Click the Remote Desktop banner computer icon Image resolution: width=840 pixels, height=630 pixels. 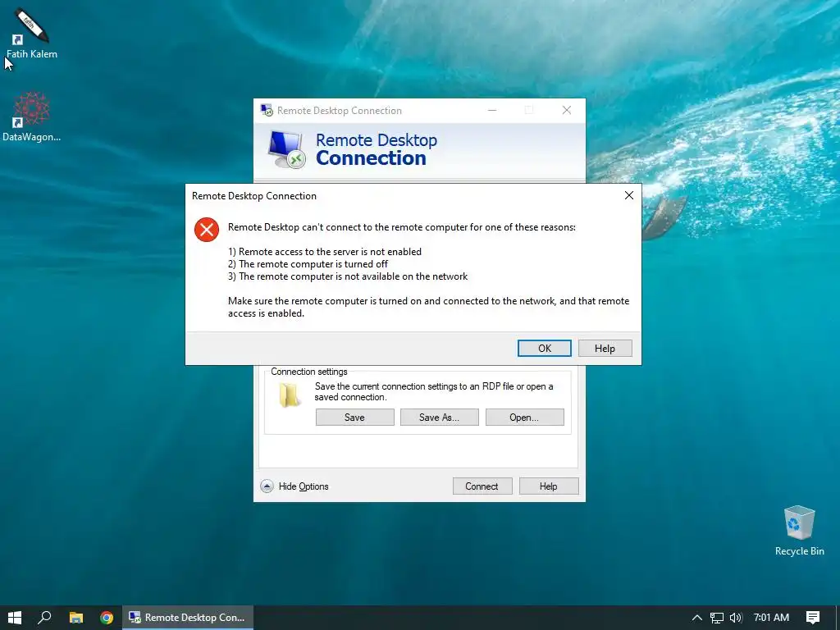(286, 150)
